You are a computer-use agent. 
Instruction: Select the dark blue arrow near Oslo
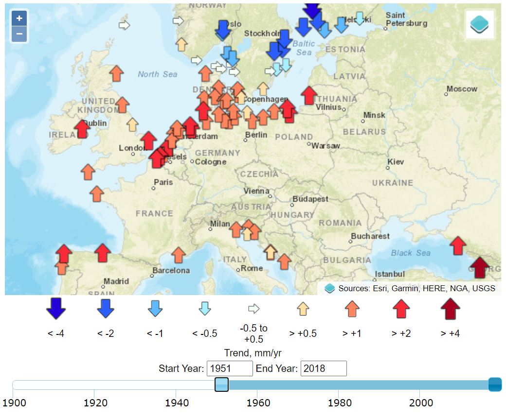click(x=223, y=29)
